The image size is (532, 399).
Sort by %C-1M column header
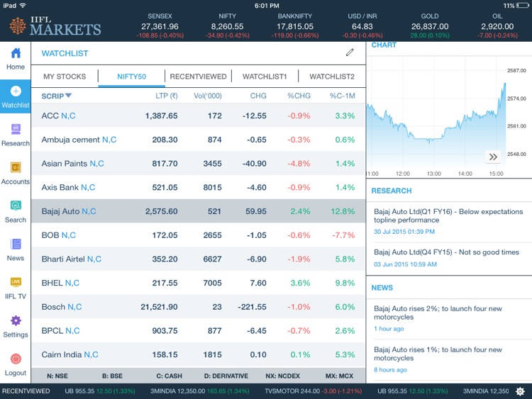(343, 96)
